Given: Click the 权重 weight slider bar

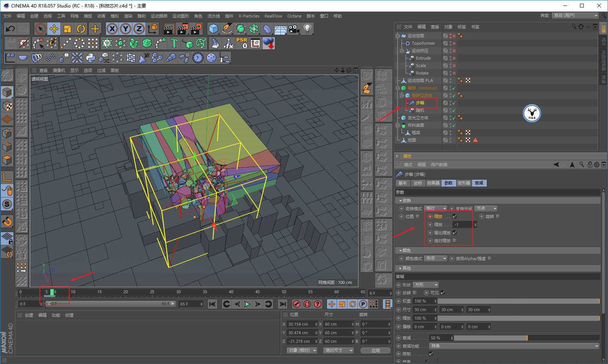Looking at the screenshot, I should click(519, 301).
